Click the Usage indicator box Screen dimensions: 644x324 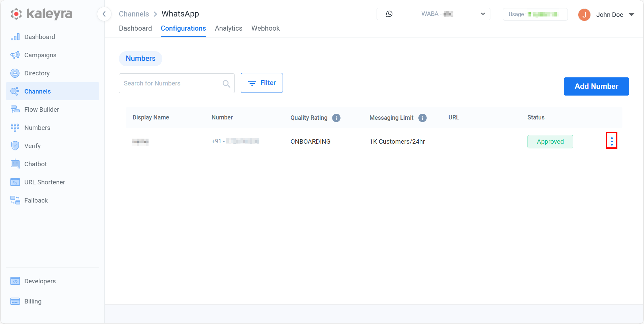click(535, 14)
